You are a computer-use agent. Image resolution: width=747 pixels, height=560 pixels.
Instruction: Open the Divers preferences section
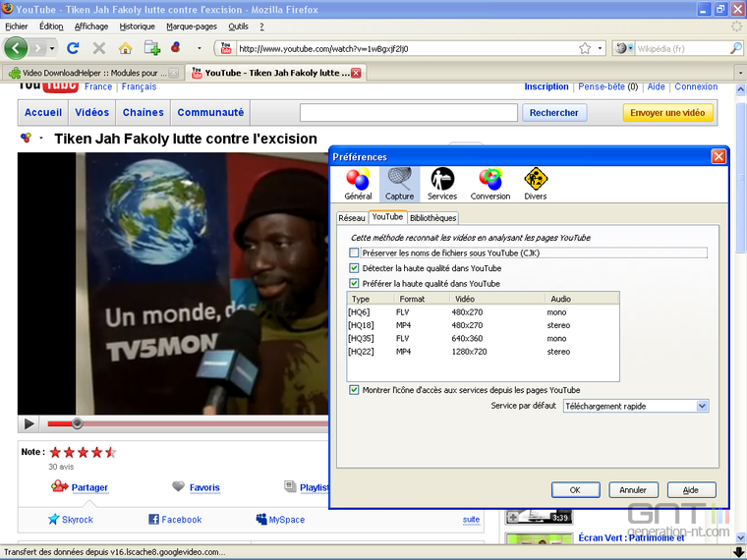click(536, 184)
